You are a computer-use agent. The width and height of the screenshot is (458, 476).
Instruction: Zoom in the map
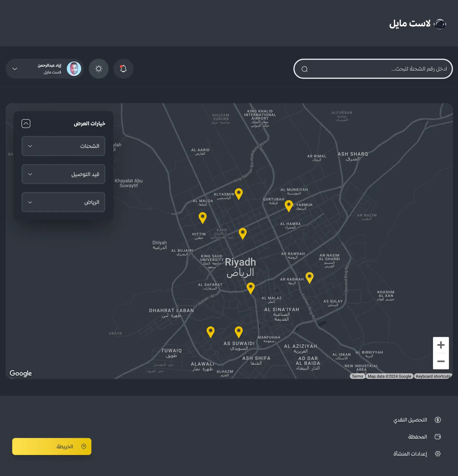[x=441, y=345]
